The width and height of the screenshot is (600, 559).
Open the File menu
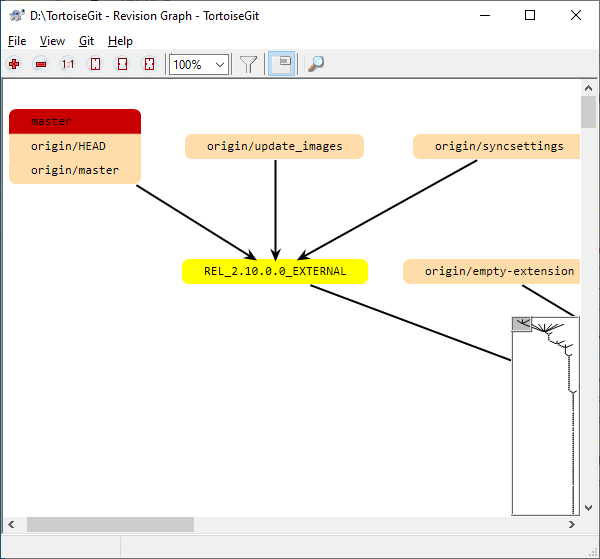pyautogui.click(x=17, y=41)
